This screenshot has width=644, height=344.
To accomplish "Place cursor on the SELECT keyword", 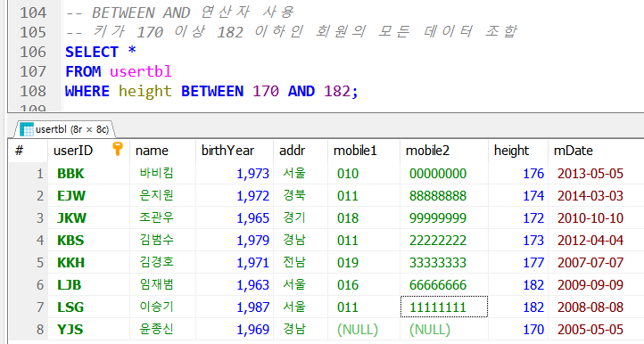I will pos(92,52).
